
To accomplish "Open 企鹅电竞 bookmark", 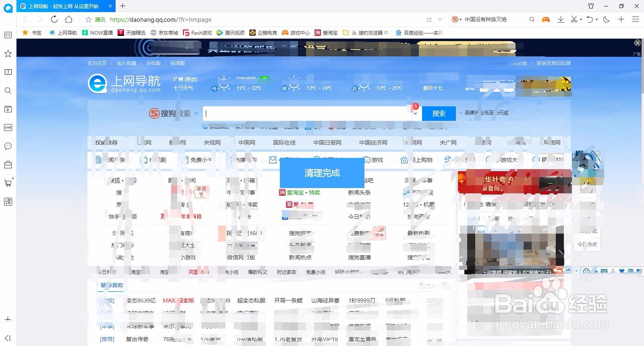I will coord(263,33).
